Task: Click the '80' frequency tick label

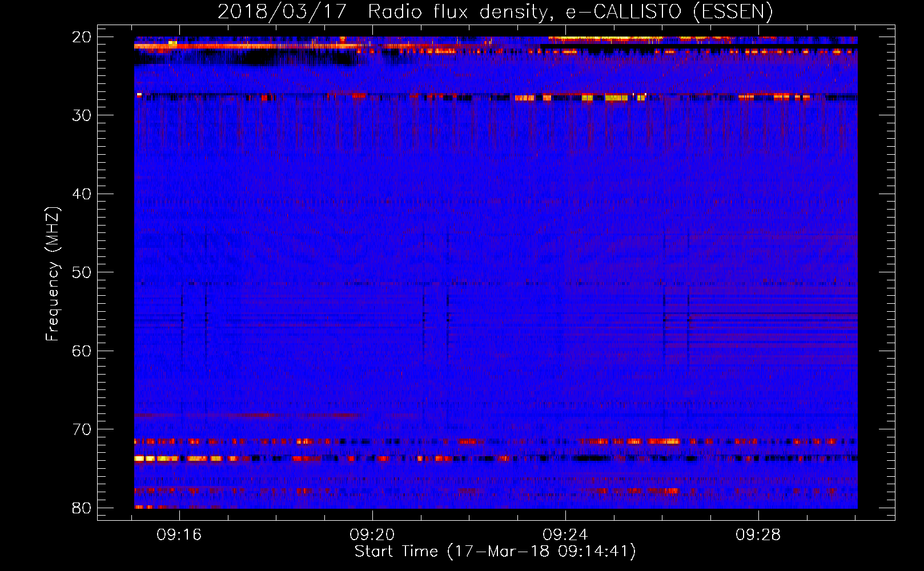Action: (82, 508)
